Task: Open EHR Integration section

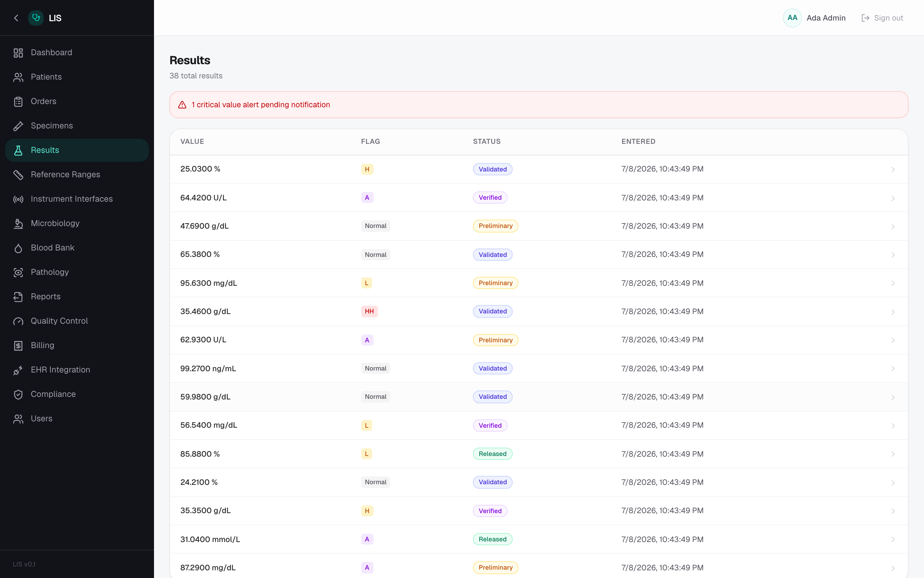Action: click(x=77, y=370)
